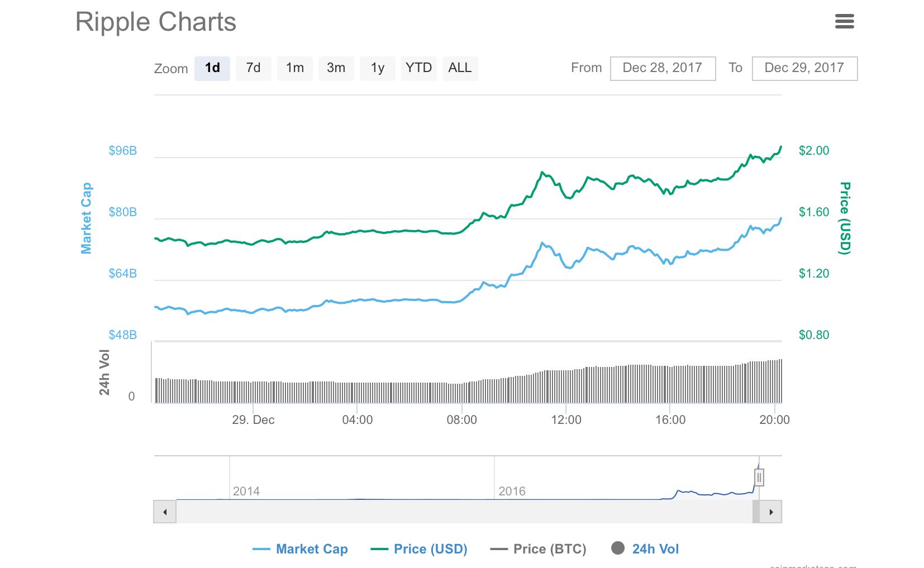The height and width of the screenshot is (568, 924).
Task: Click the navigator scrollbar track
Action: click(x=464, y=512)
